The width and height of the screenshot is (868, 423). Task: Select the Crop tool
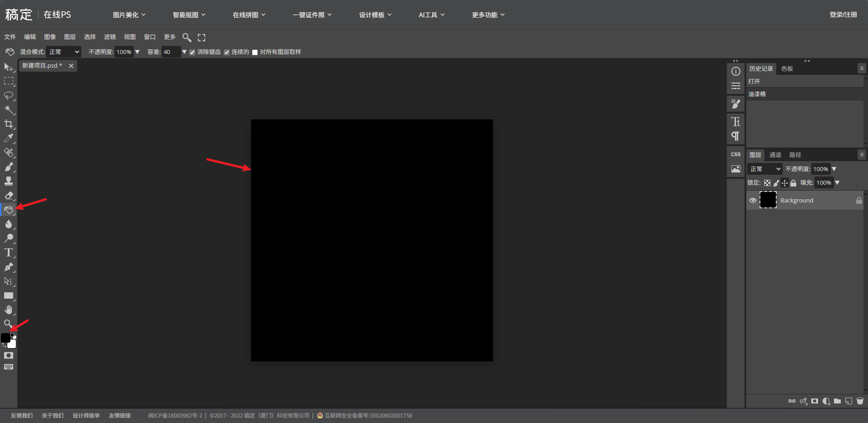(9, 124)
